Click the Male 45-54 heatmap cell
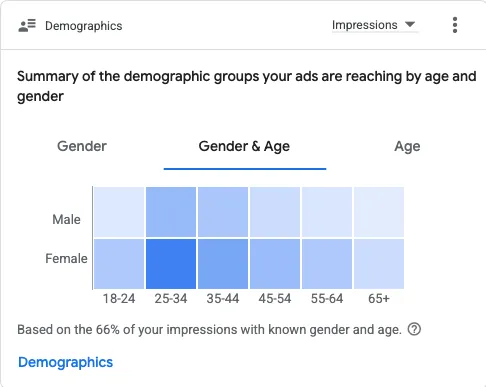The image size is (486, 387). click(275, 212)
